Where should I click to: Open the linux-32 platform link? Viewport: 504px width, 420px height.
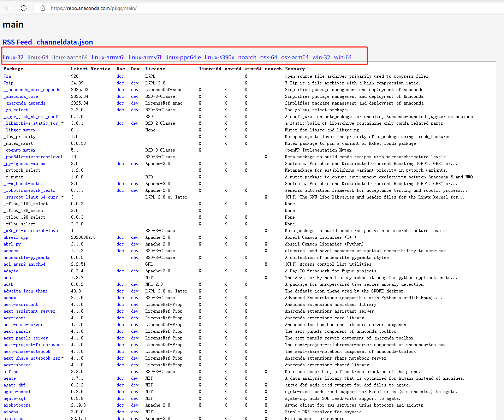click(13, 57)
